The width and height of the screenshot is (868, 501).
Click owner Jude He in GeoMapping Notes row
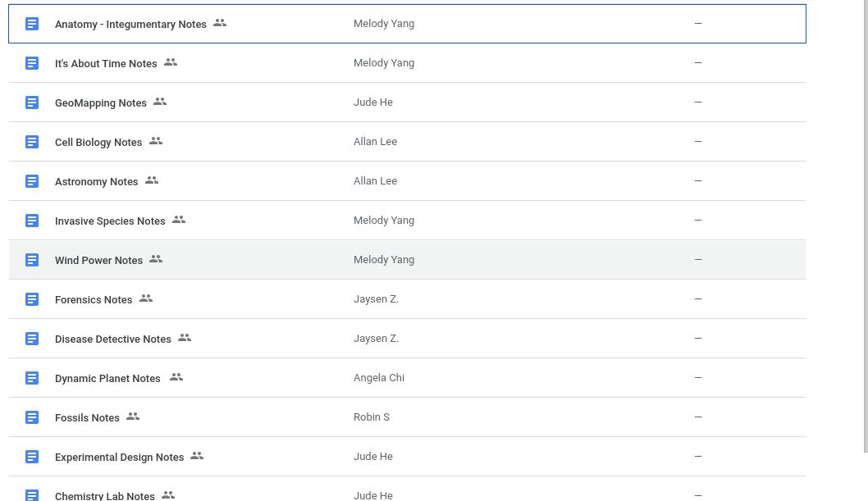click(x=373, y=102)
